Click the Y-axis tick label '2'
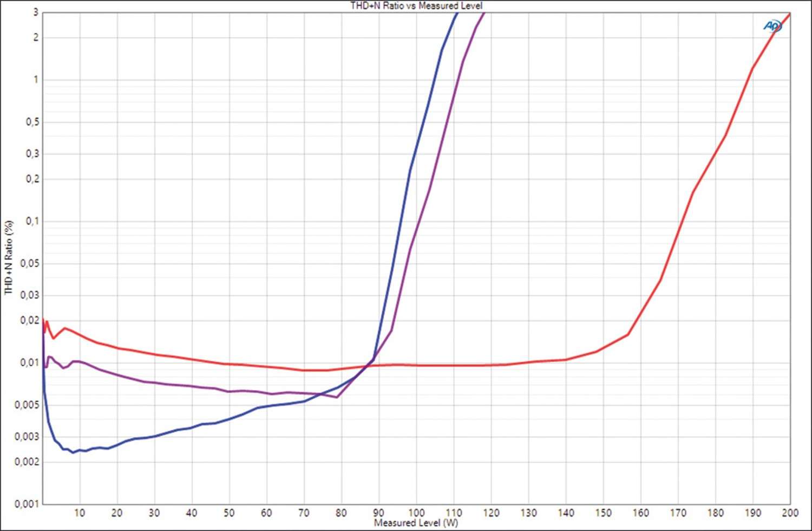 point(36,37)
